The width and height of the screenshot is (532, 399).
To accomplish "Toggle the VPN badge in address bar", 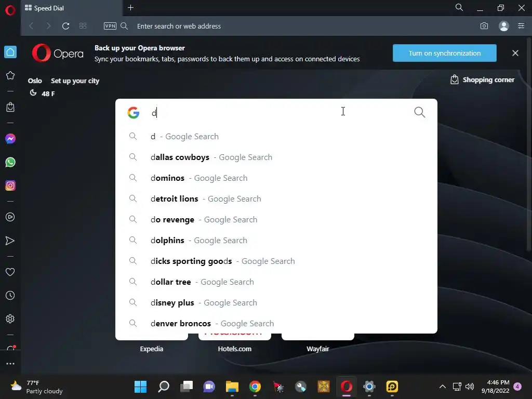I will [x=110, y=26].
